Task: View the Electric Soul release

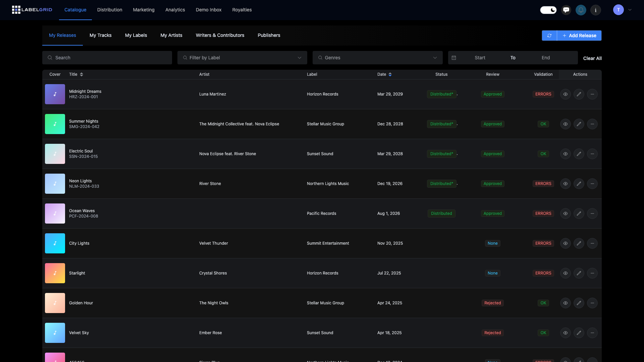Action: tap(566, 154)
